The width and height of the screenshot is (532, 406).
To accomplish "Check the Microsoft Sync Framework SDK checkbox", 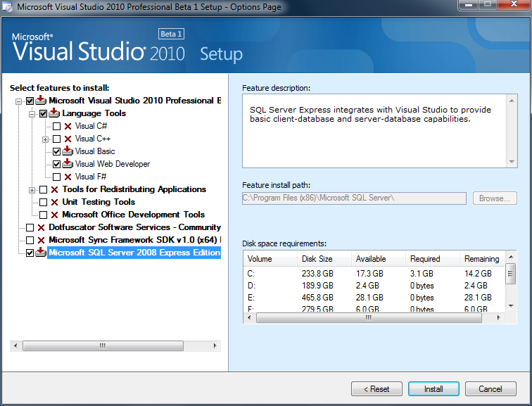I will [30, 240].
